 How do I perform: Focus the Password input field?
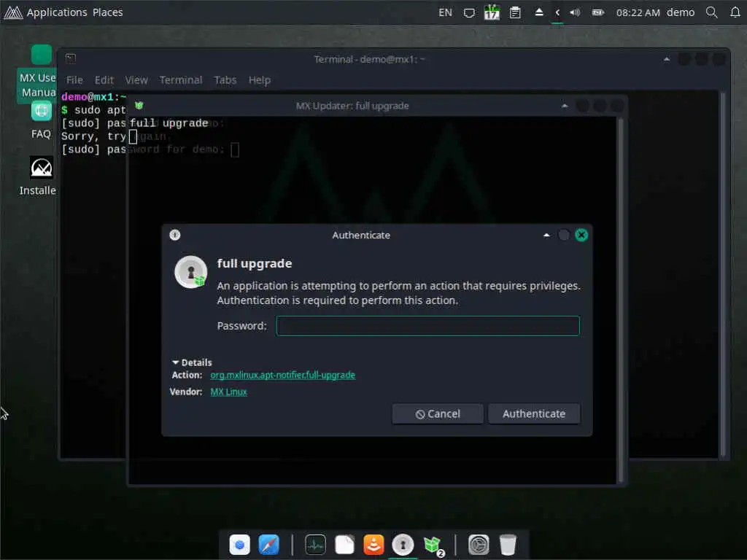tap(427, 326)
